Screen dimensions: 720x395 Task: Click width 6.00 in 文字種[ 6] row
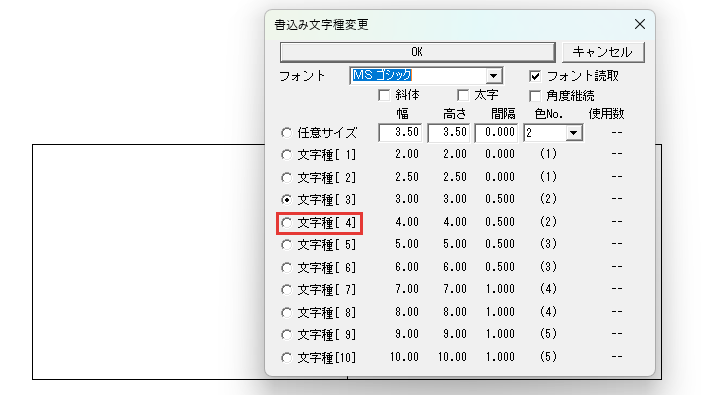pos(407,267)
